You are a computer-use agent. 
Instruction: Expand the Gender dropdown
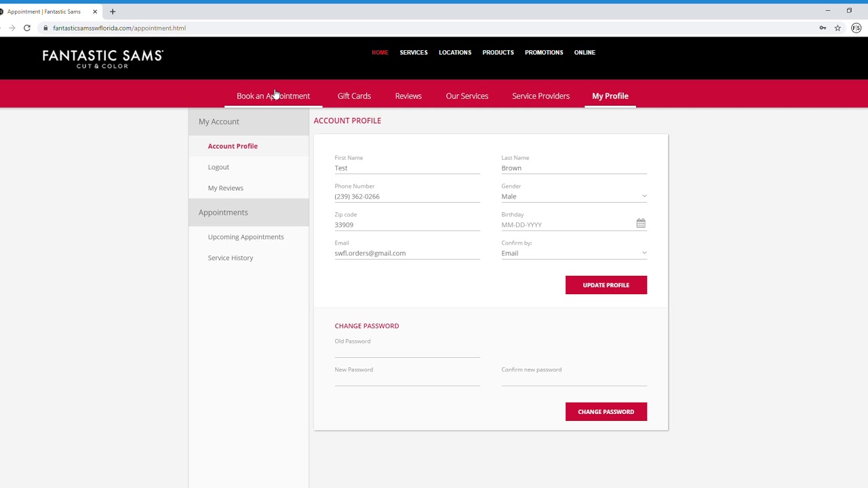pyautogui.click(x=574, y=197)
